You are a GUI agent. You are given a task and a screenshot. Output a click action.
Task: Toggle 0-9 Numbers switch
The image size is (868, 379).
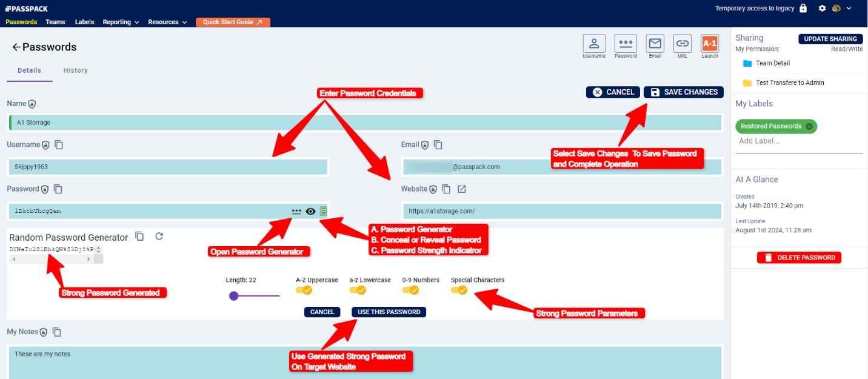point(410,290)
